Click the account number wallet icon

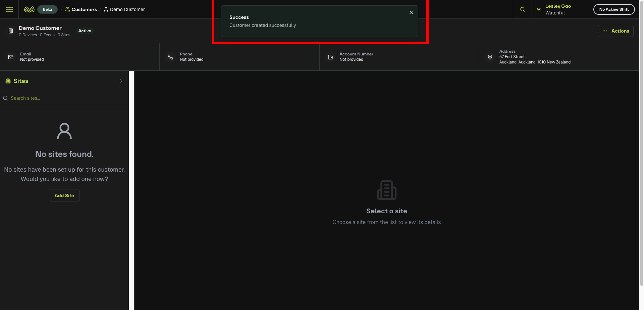(330, 57)
